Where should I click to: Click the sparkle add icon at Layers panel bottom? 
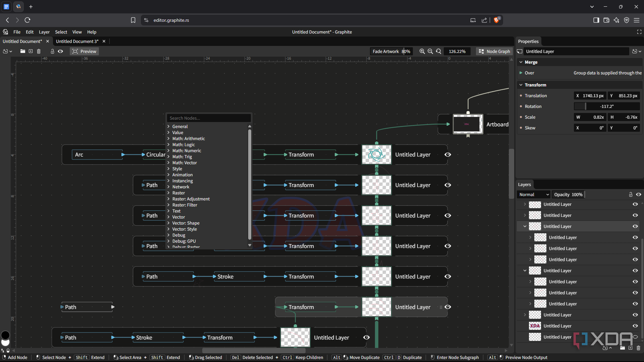coord(605,348)
